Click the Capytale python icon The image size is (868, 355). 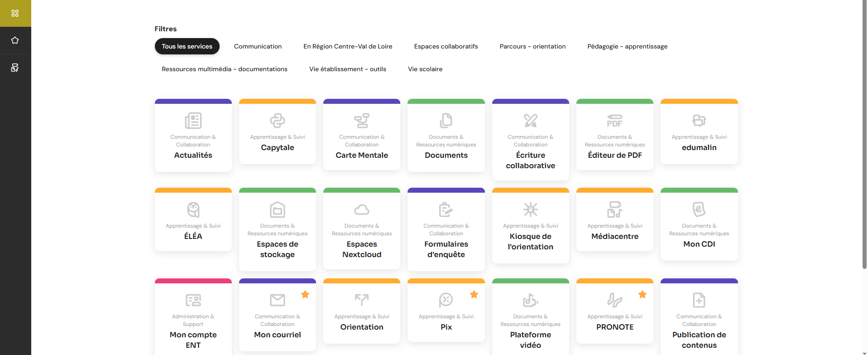pyautogui.click(x=278, y=121)
